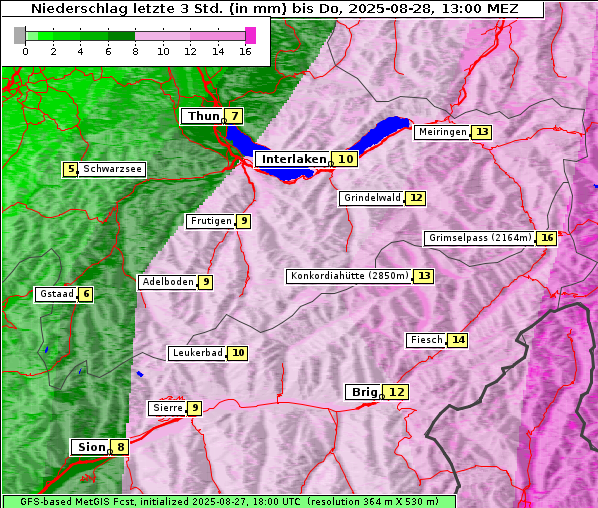Click the Meiringen station label
This screenshot has height=508, width=598.
tap(443, 132)
